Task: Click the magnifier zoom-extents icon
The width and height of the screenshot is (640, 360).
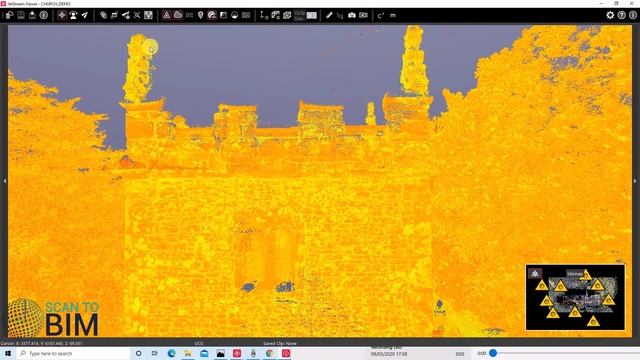Action: (137, 16)
